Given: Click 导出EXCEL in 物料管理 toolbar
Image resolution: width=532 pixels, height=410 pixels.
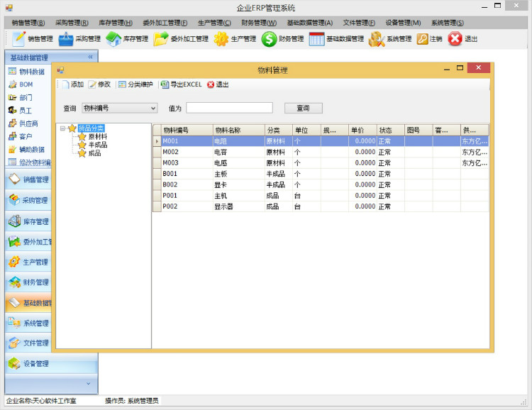Looking at the screenshot, I should click(x=182, y=84).
